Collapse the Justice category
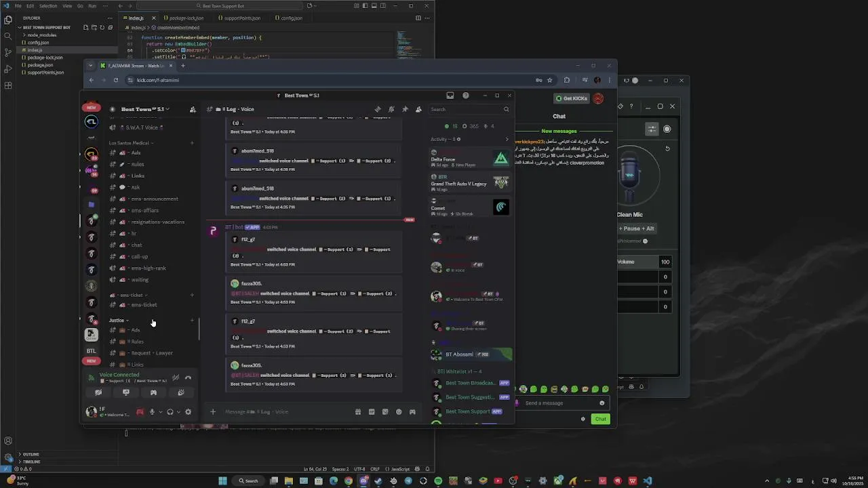The image size is (868, 488). 119,320
